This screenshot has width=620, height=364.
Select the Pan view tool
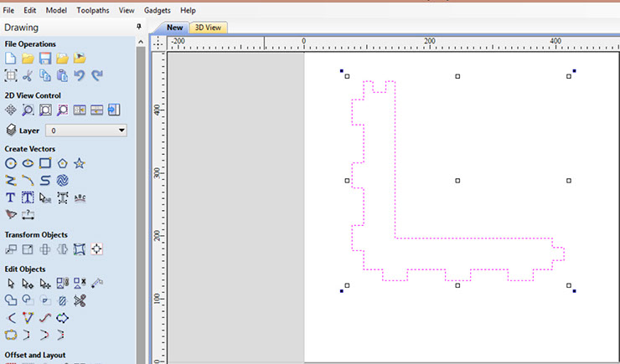tap(11, 110)
